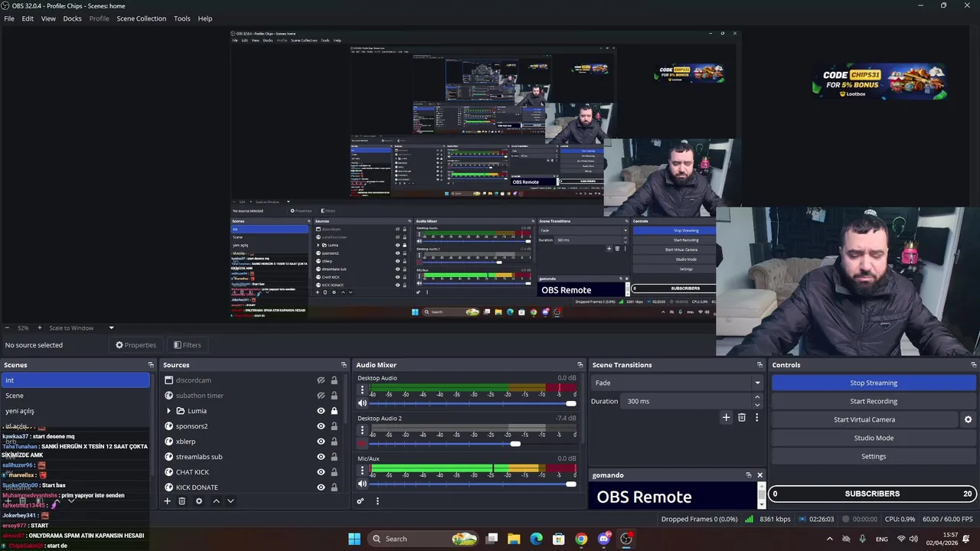
Task: Click Start Virtual Camera
Action: tap(864, 419)
